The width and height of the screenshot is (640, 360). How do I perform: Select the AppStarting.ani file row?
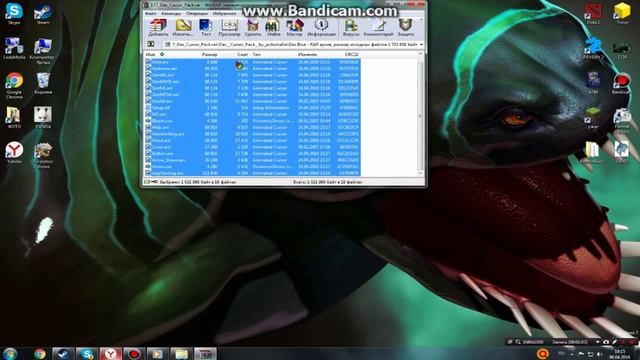(x=252, y=173)
